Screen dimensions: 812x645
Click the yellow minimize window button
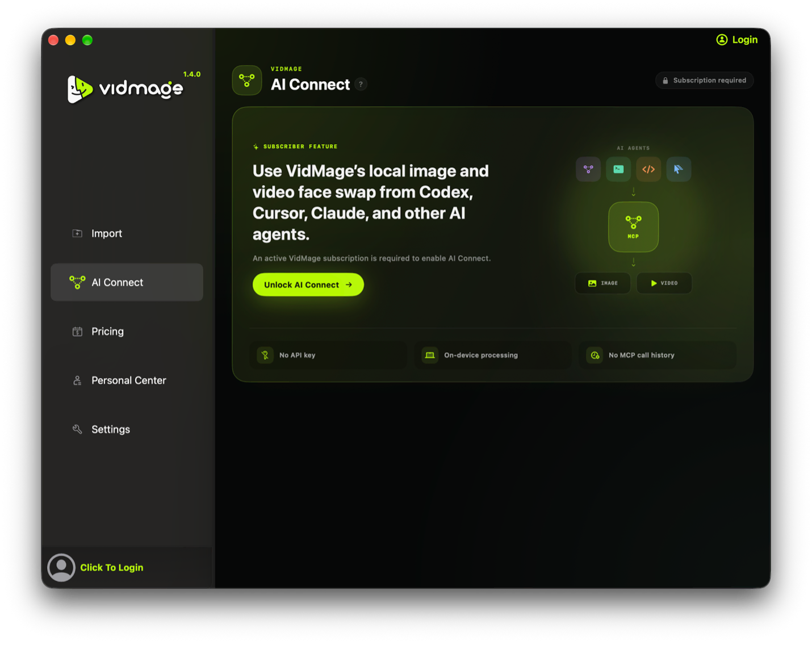click(x=70, y=40)
